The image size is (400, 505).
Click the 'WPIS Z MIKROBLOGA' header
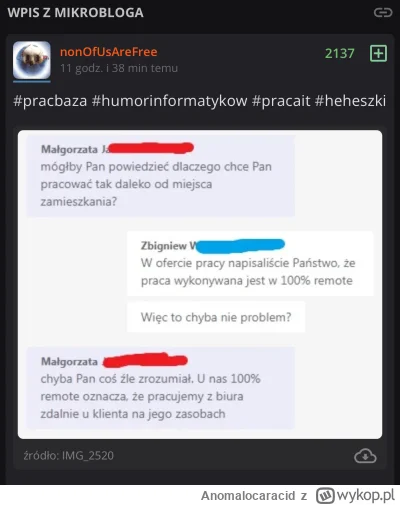[x=76, y=13]
